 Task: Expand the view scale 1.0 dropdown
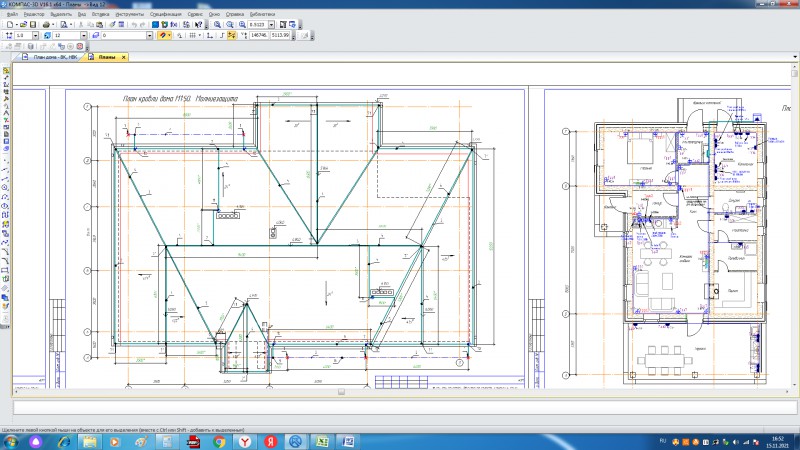(36, 35)
